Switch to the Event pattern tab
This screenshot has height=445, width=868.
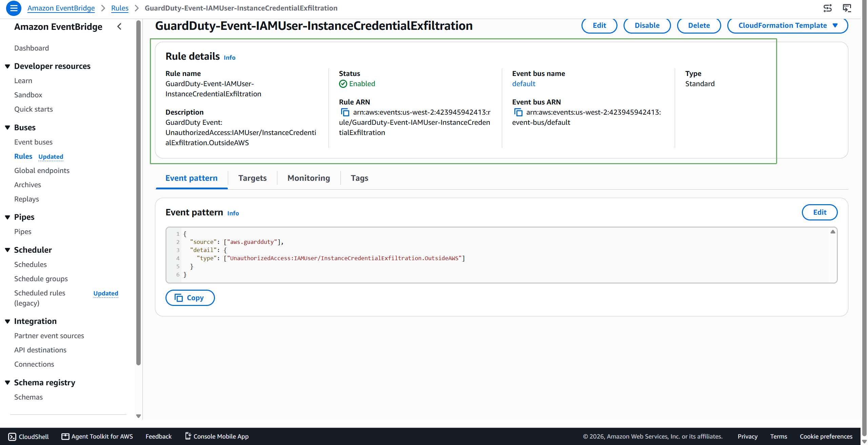[x=192, y=178]
